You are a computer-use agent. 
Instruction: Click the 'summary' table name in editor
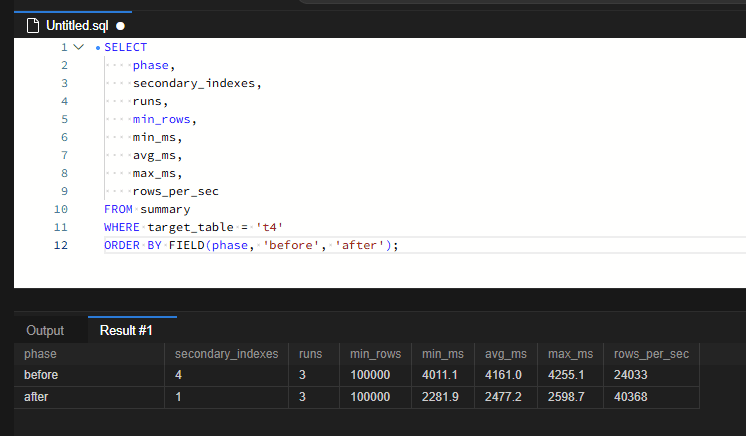tap(165, 209)
